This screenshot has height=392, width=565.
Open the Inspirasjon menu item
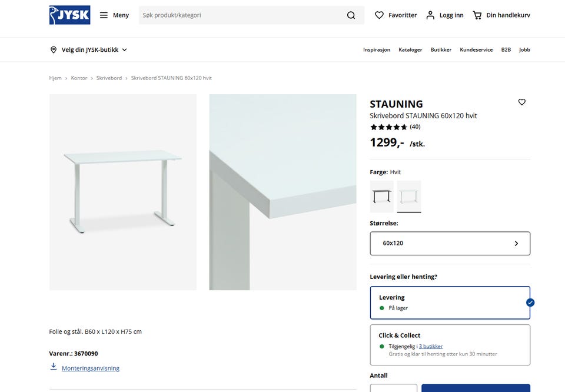pos(377,49)
